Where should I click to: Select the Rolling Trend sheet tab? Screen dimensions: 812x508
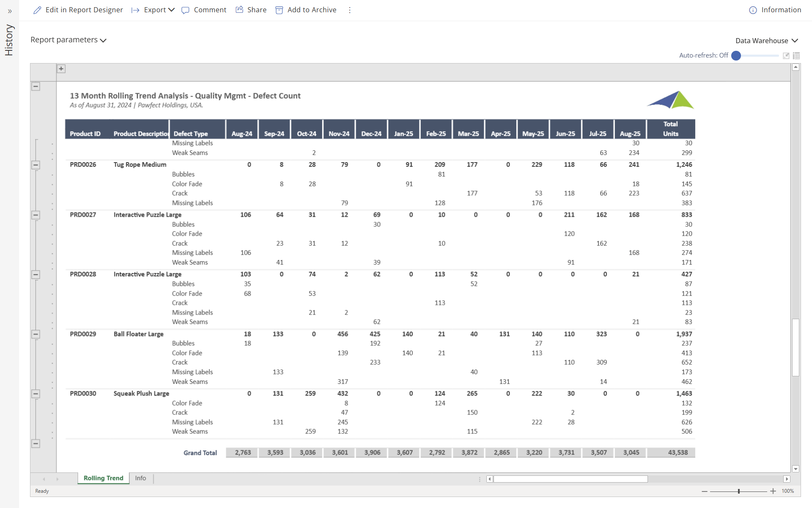point(103,478)
